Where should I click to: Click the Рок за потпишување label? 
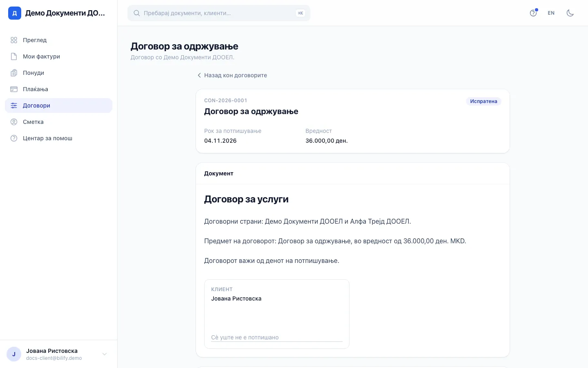[233, 131]
